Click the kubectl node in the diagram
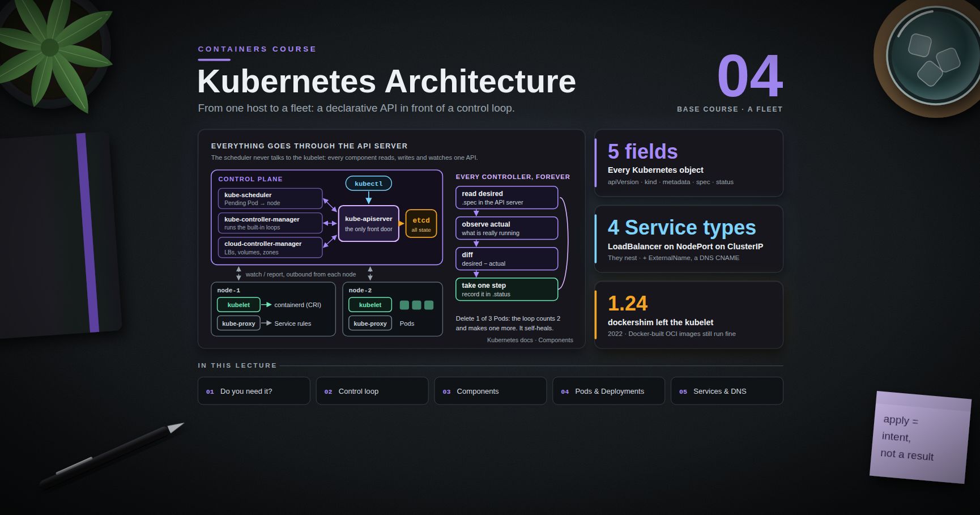This screenshot has height=515, width=980. click(x=369, y=184)
